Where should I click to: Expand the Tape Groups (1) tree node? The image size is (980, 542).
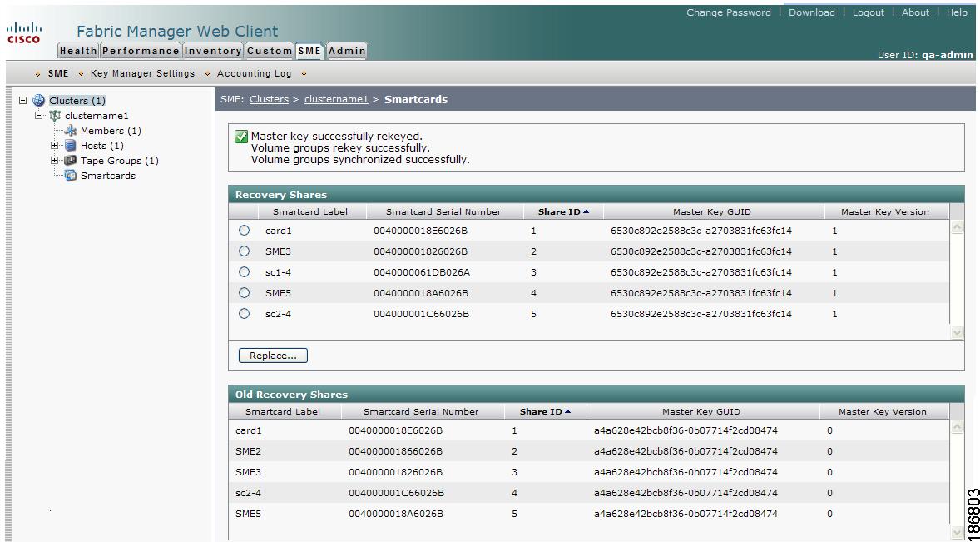[55, 161]
